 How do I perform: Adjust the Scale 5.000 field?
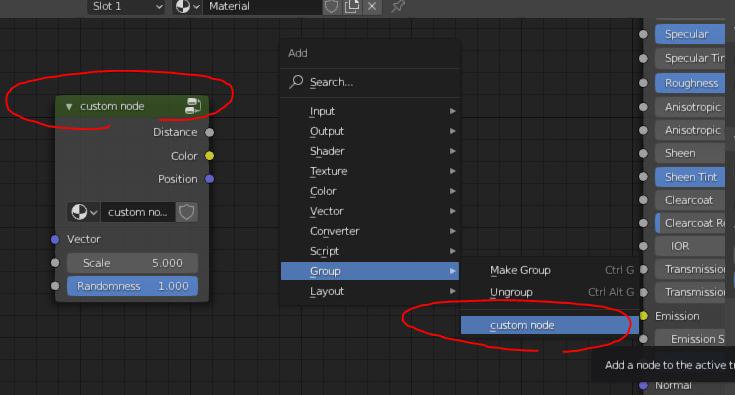click(132, 263)
